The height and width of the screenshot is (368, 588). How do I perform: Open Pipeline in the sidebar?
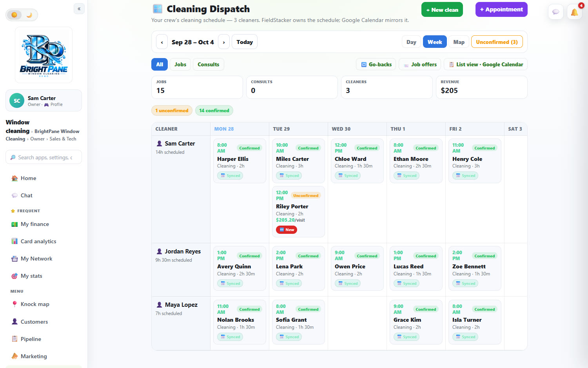(x=44, y=339)
